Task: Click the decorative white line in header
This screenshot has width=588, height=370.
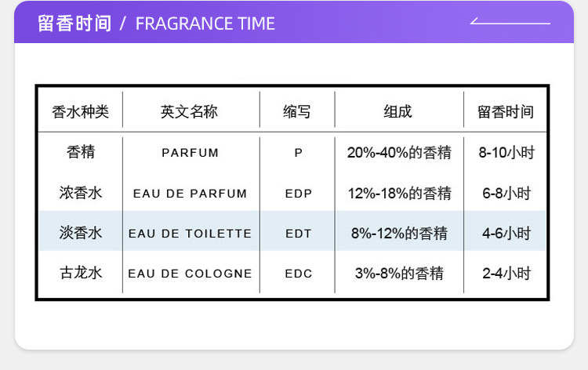Action: (x=510, y=22)
